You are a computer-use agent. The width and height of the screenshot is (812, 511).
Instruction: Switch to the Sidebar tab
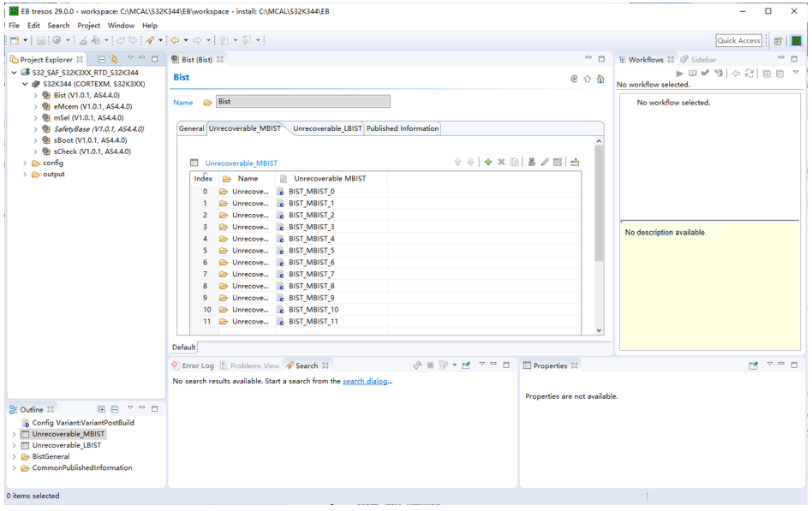[699, 60]
